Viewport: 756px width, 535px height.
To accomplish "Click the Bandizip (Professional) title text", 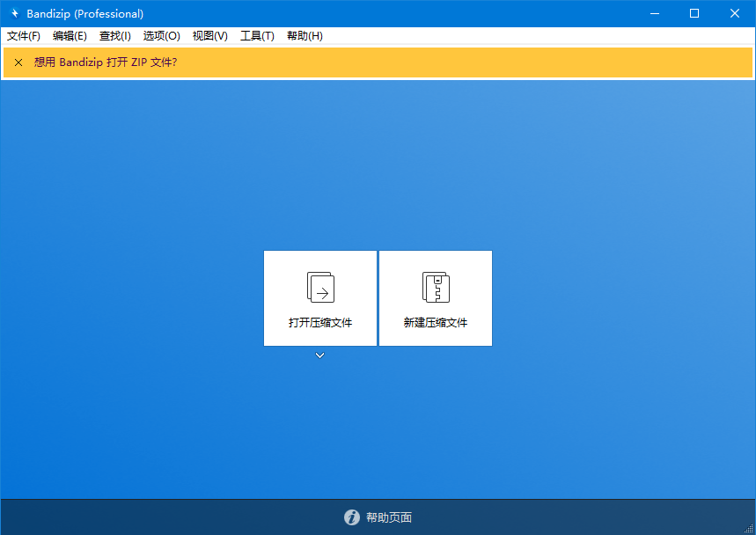I will pos(83,13).
